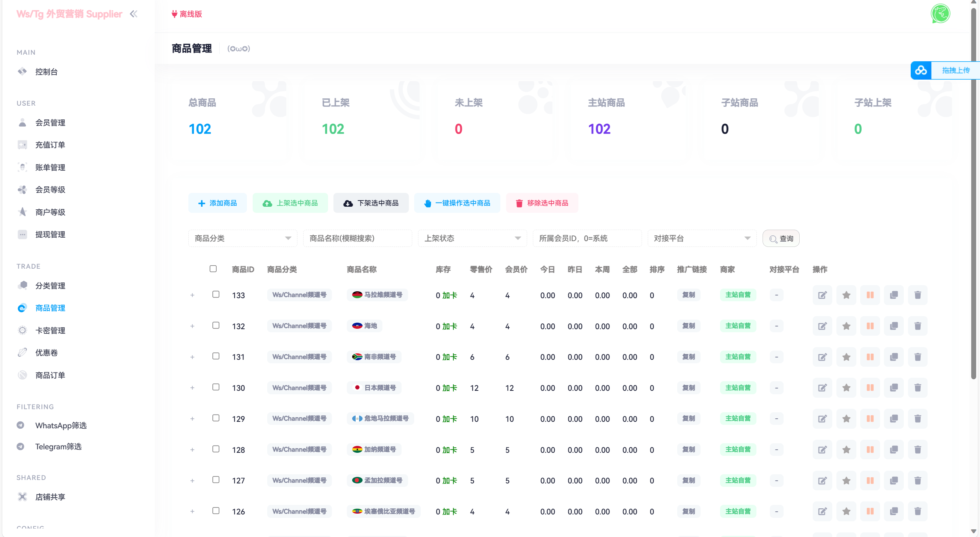Open the 上架状态 dropdown

(x=472, y=238)
